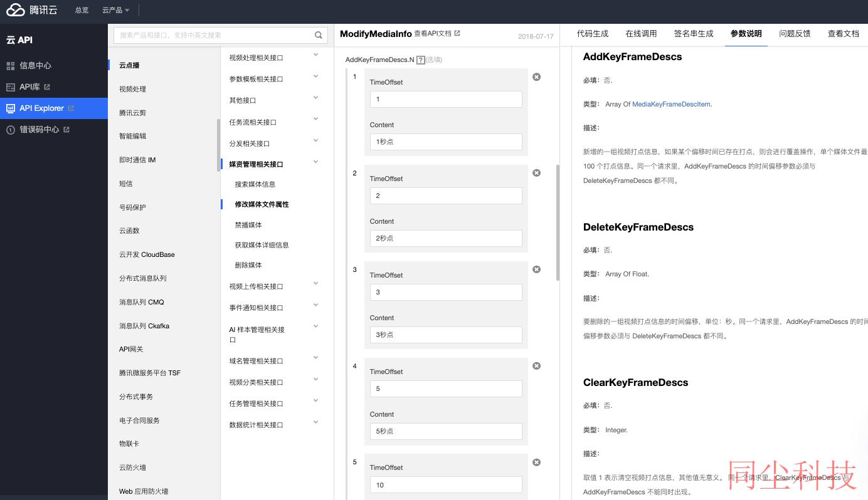
Task: Remove key frame item 4
Action: click(536, 366)
